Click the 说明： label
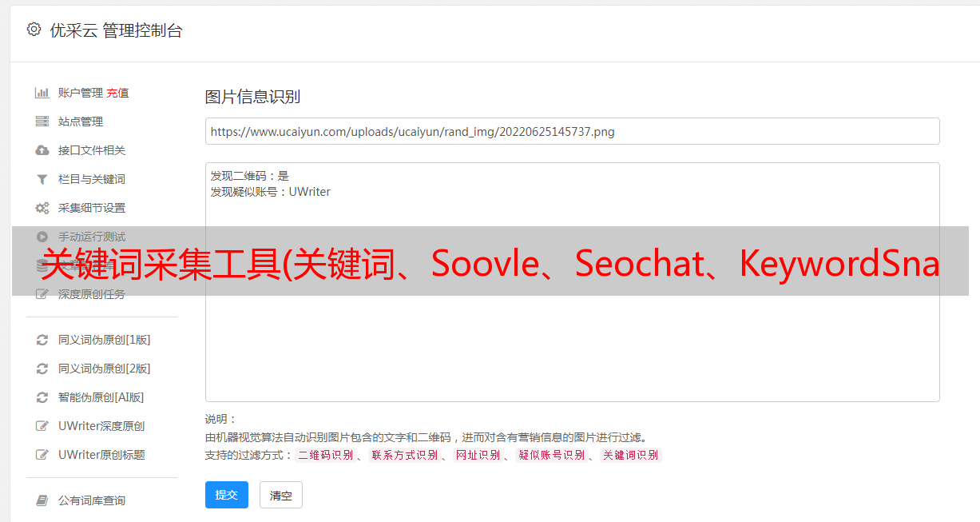The height and width of the screenshot is (522, 980). pos(221,419)
